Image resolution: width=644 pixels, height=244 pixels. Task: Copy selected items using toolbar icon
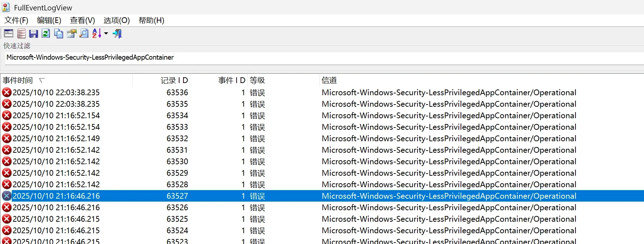pyautogui.click(x=59, y=33)
